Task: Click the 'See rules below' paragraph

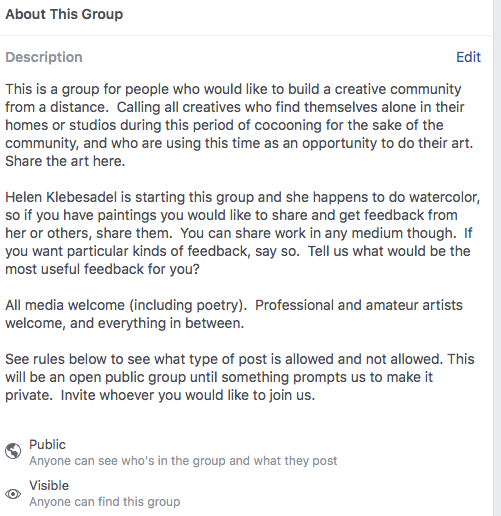Action: click(240, 377)
